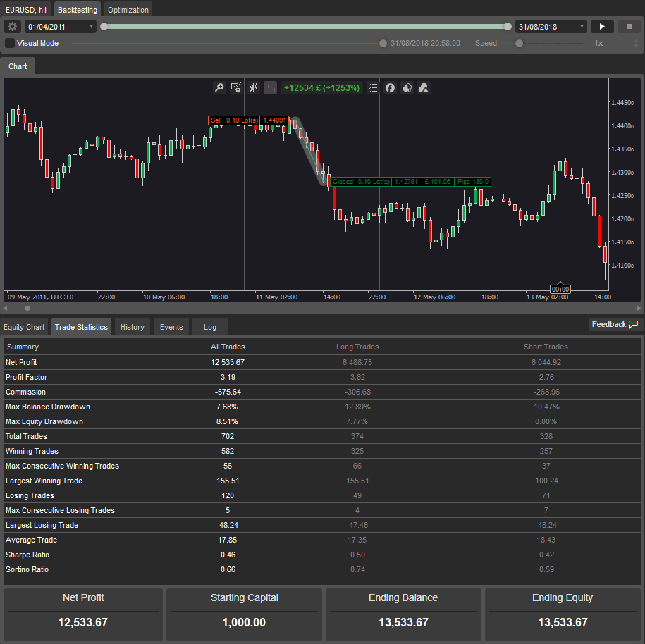Click the Sell 0.10 Lot(s) order label
This screenshot has width=645, height=644.
249,120
